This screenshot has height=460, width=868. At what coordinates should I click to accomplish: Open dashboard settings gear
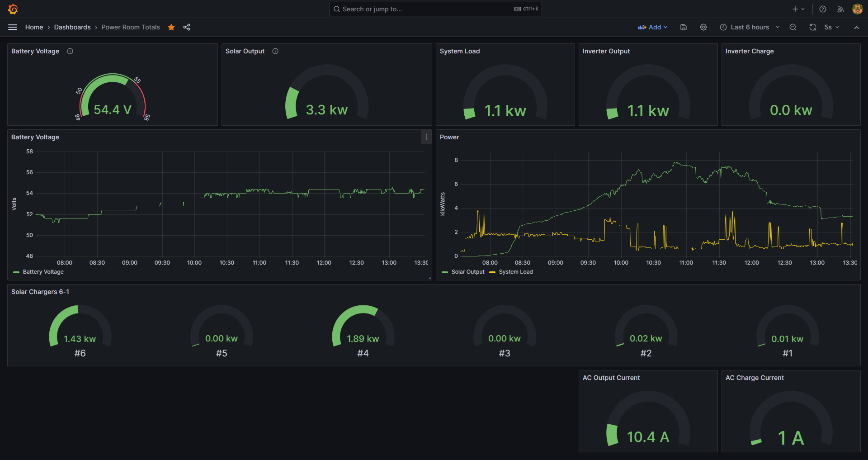point(703,27)
